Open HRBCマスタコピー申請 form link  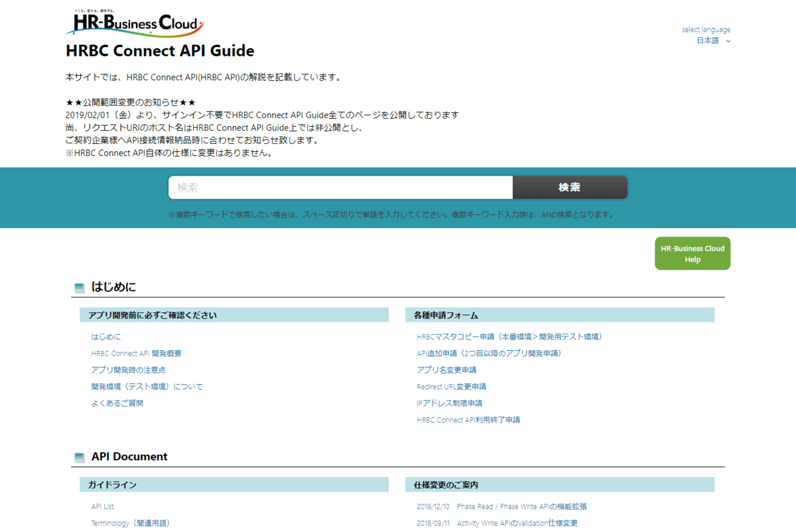[x=509, y=337]
